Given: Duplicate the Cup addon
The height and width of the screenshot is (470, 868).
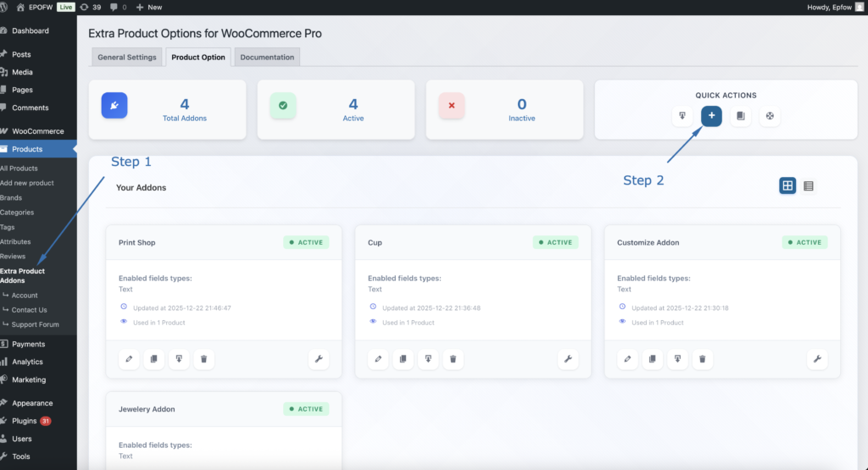Looking at the screenshot, I should click(x=403, y=359).
